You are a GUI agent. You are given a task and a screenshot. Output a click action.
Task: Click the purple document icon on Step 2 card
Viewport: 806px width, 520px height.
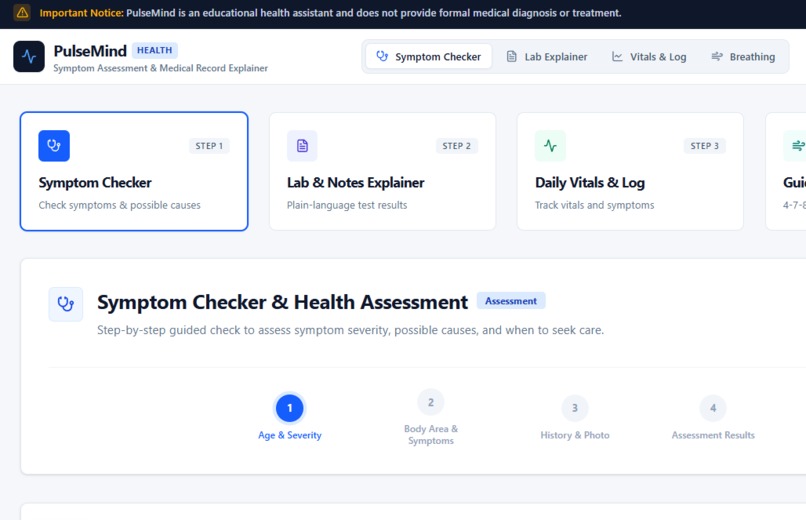pyautogui.click(x=302, y=146)
